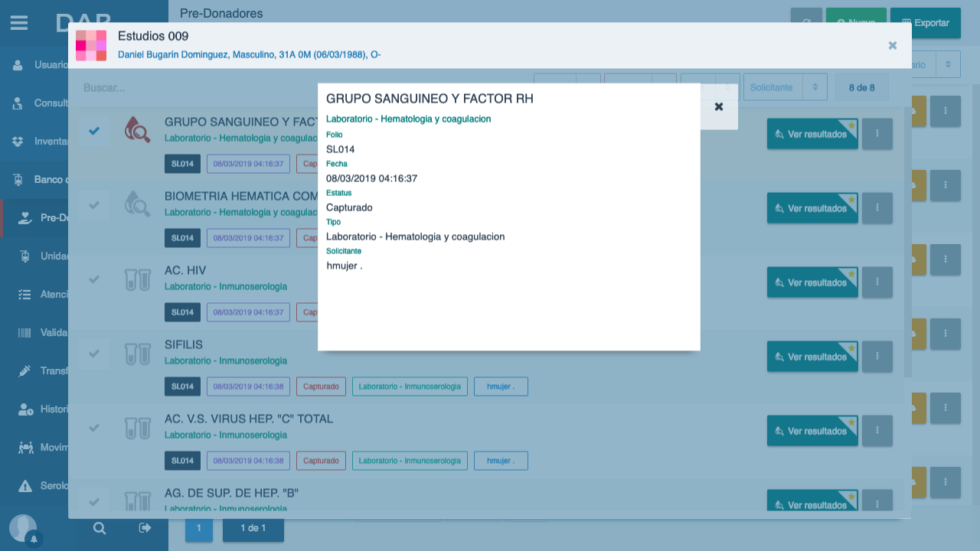Open three-dots menu for BIOMETRIA HEMATICA row
The width and height of the screenshot is (980, 551).
pyautogui.click(x=877, y=208)
